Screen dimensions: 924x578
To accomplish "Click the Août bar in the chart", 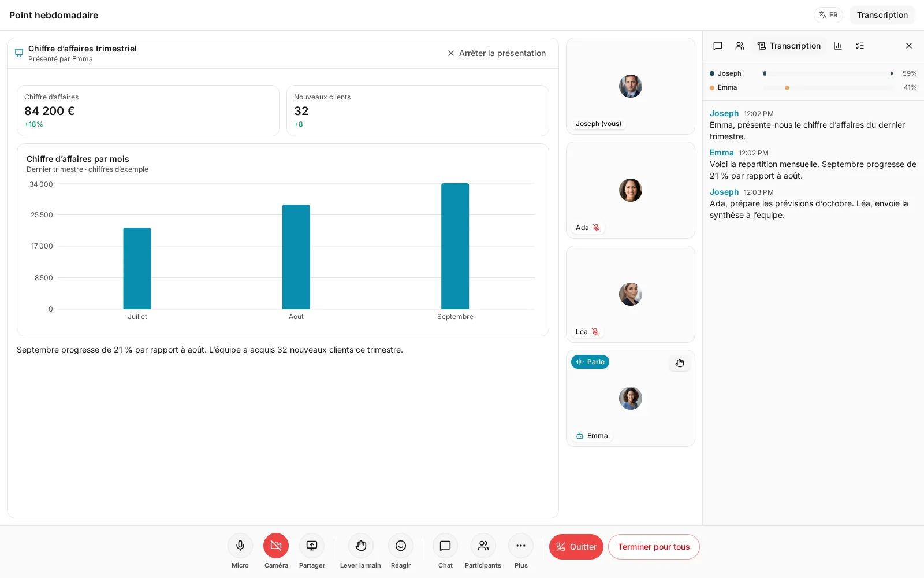I will 296,257.
